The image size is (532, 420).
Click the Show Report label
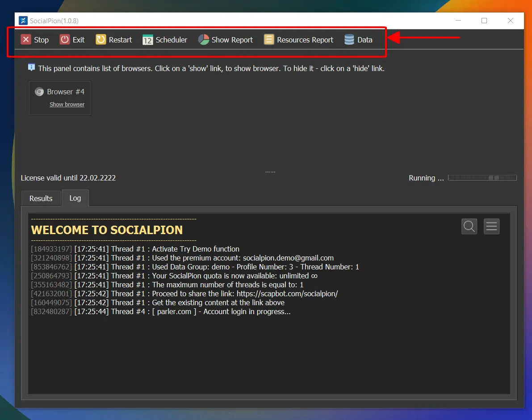[232, 40]
